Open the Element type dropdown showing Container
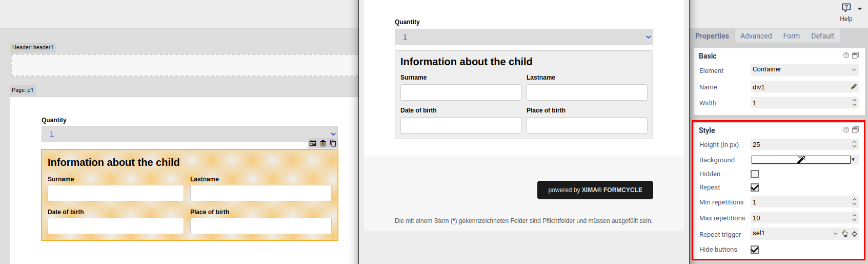This screenshot has width=868, height=264. (804, 69)
